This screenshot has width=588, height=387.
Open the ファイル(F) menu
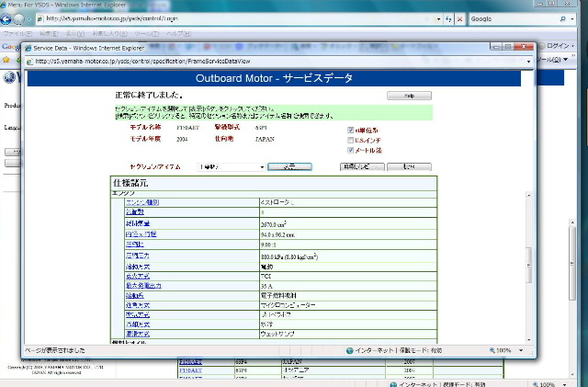tap(17, 33)
